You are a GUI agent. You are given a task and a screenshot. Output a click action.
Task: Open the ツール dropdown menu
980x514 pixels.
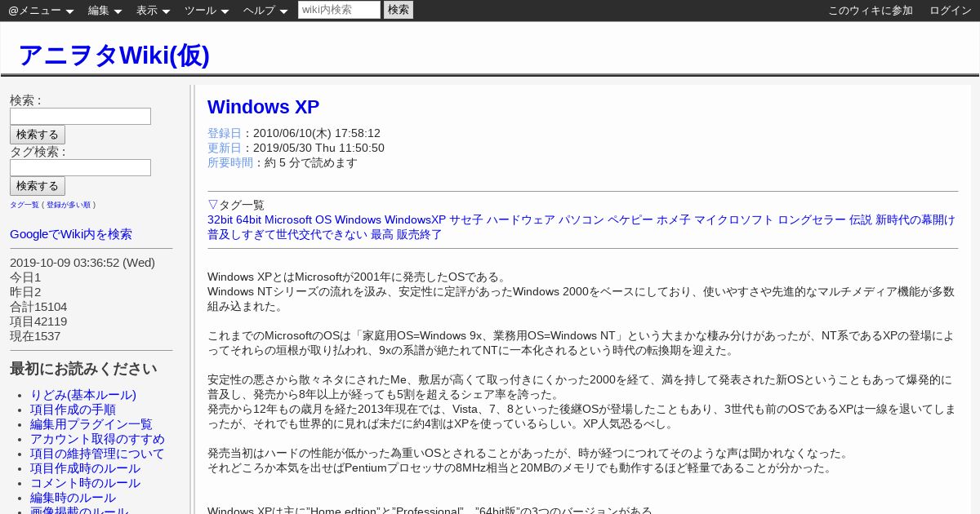(x=207, y=11)
